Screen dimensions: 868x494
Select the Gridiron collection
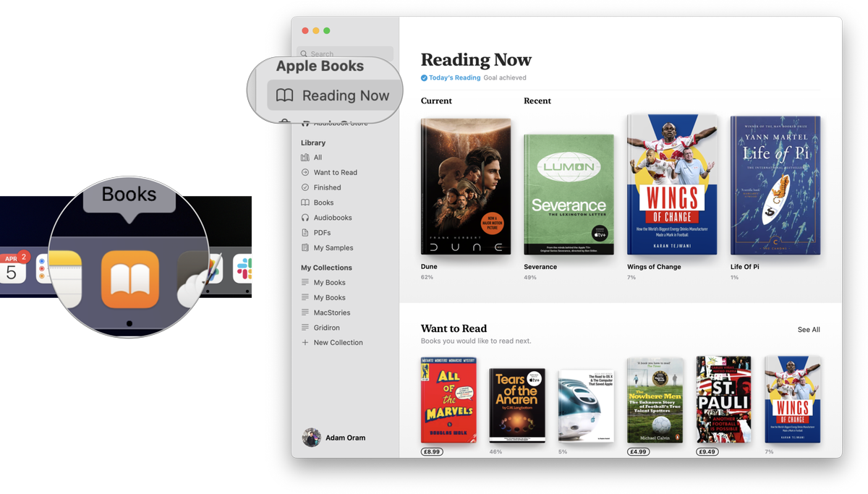click(327, 327)
